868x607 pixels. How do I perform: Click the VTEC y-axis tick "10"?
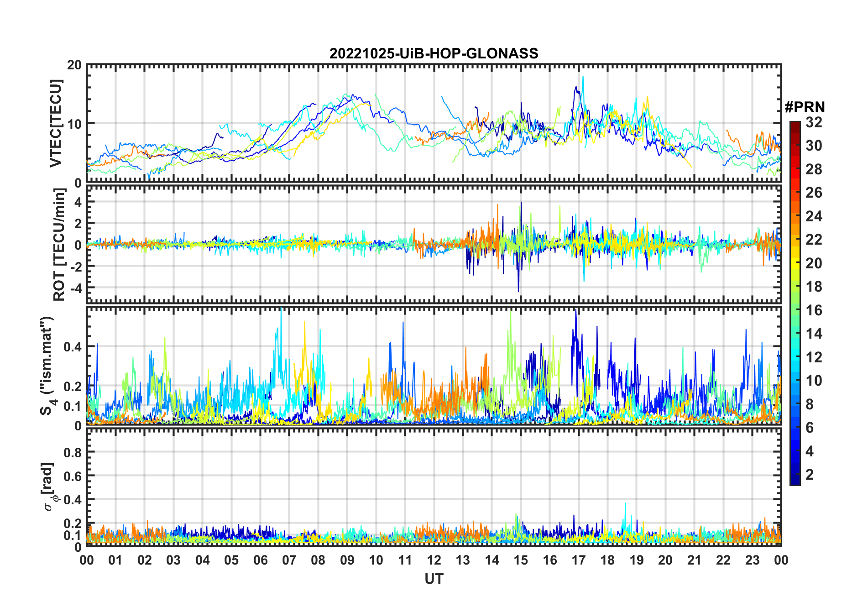74,124
